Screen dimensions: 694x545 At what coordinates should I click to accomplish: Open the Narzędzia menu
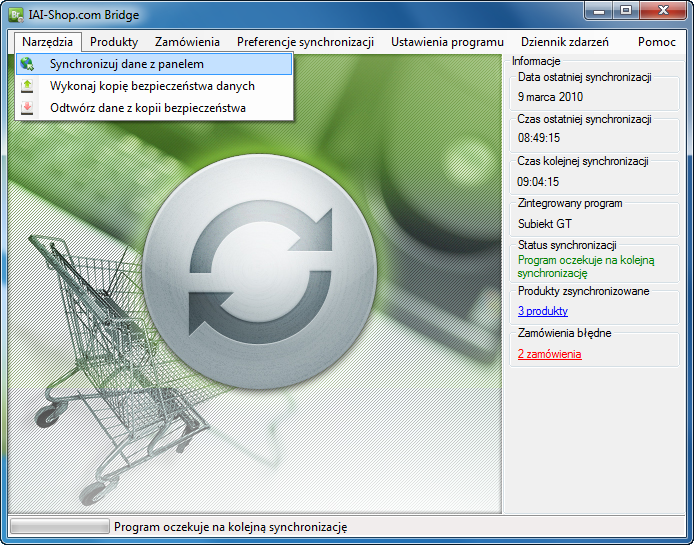click(47, 42)
